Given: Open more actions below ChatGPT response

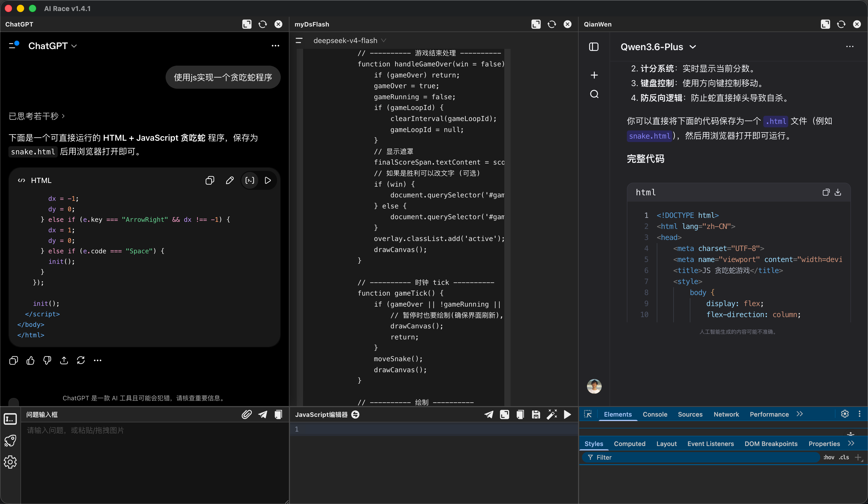Looking at the screenshot, I should tap(97, 360).
